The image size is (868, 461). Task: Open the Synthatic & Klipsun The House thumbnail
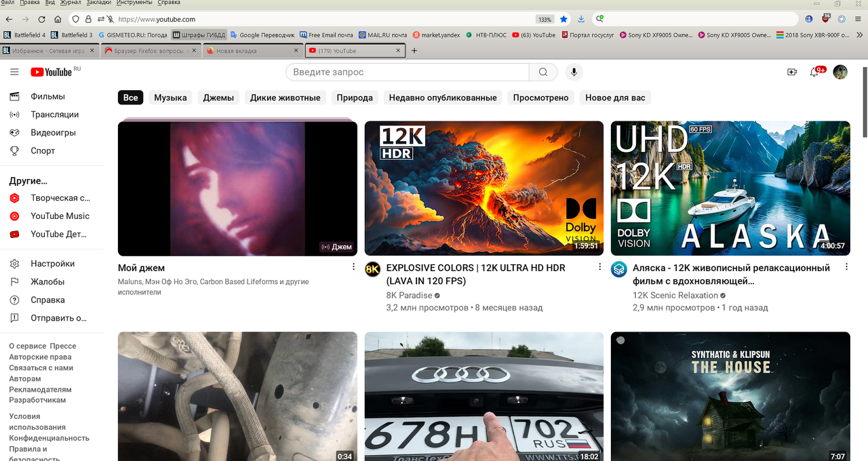click(730, 397)
